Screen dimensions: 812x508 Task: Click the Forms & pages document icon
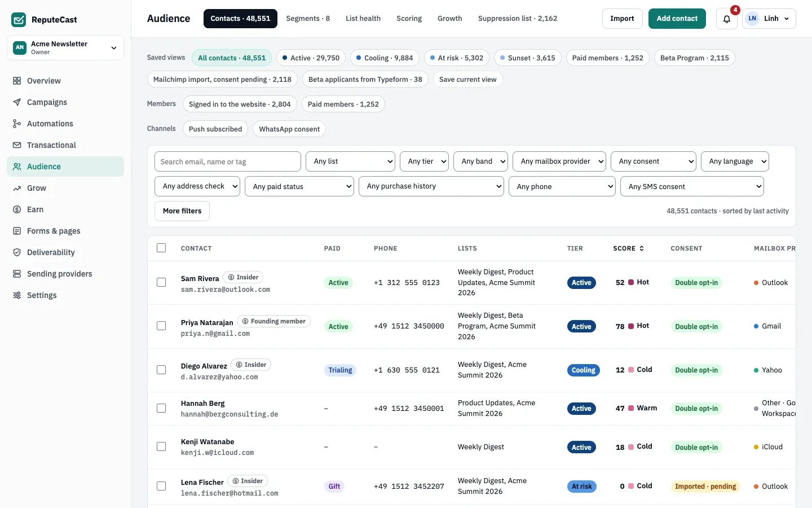[x=17, y=231]
